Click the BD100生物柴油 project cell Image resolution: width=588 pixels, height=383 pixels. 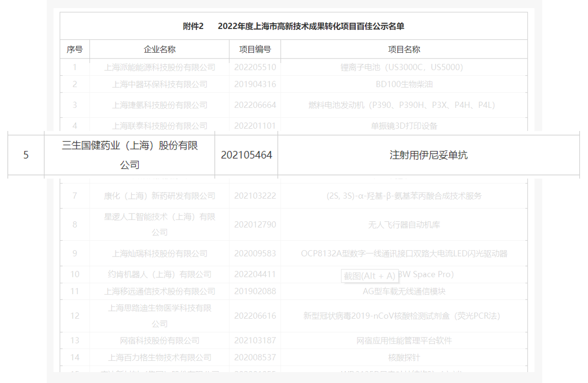[404, 84]
